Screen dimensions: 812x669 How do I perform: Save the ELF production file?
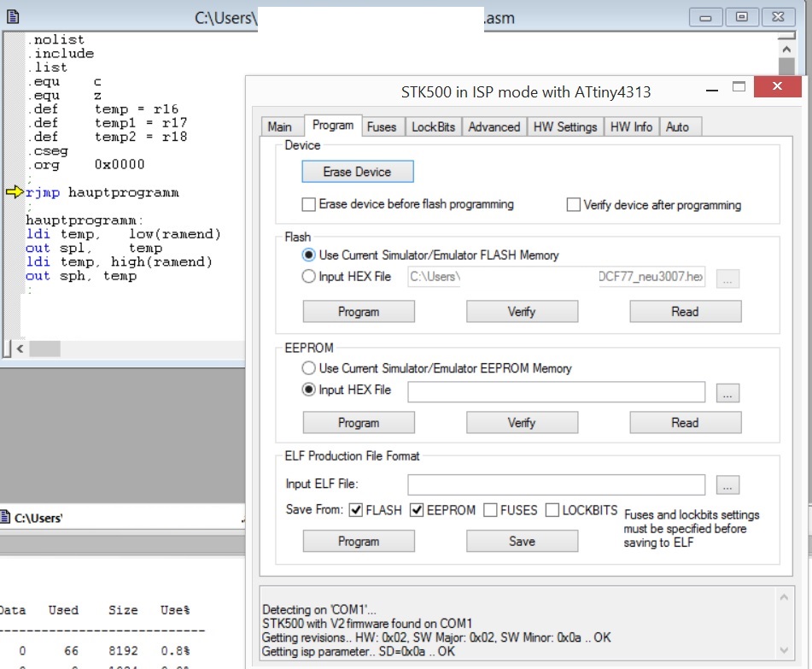tap(522, 541)
